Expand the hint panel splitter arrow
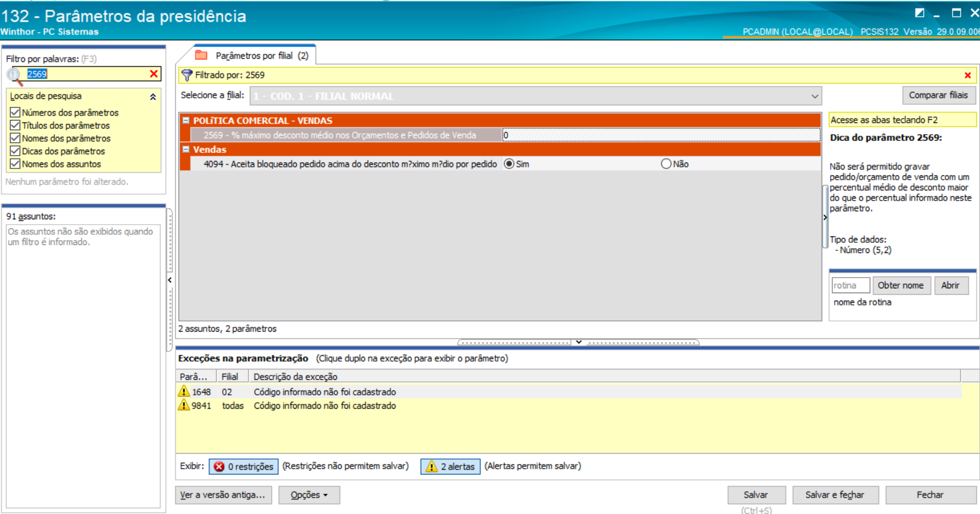Viewport: 980px width, 514px height. point(825,217)
